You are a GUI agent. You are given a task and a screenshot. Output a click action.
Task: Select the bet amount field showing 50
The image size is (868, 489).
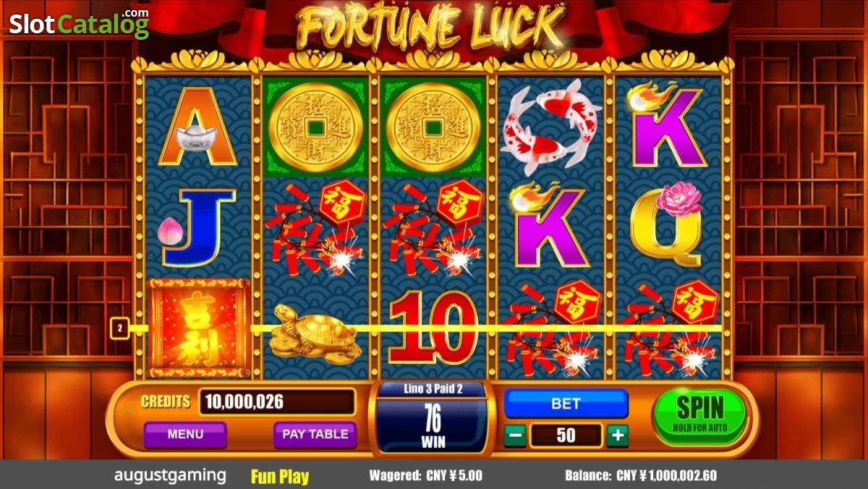point(566,435)
